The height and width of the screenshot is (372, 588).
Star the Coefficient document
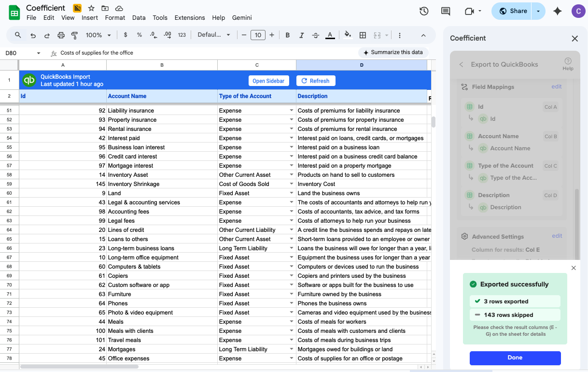coord(91,8)
